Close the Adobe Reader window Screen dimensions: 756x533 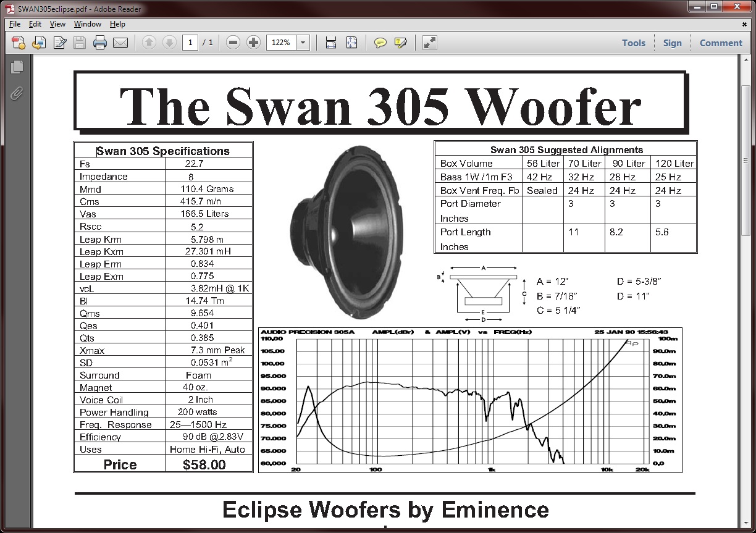(737, 7)
